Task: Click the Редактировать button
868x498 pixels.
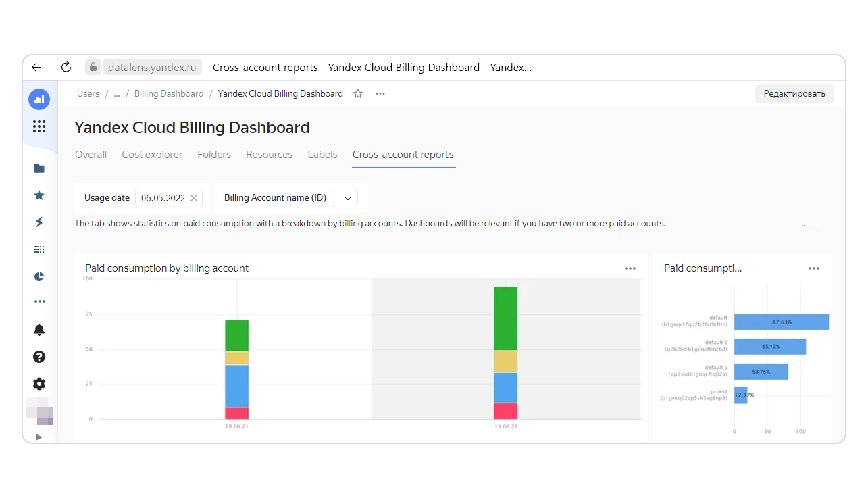Action: point(794,94)
